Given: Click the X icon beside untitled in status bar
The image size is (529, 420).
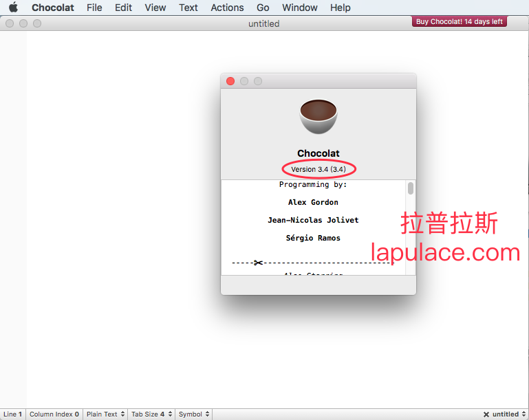Looking at the screenshot, I should [x=486, y=415].
